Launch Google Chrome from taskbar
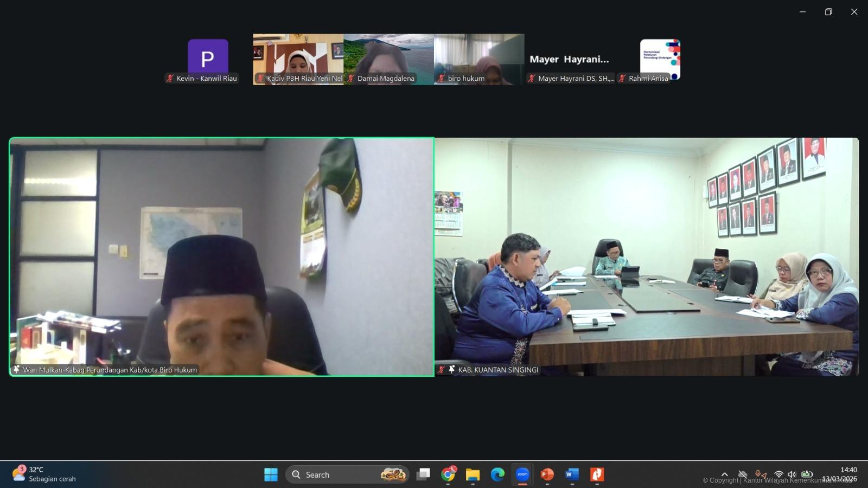868x488 pixels. tap(448, 474)
